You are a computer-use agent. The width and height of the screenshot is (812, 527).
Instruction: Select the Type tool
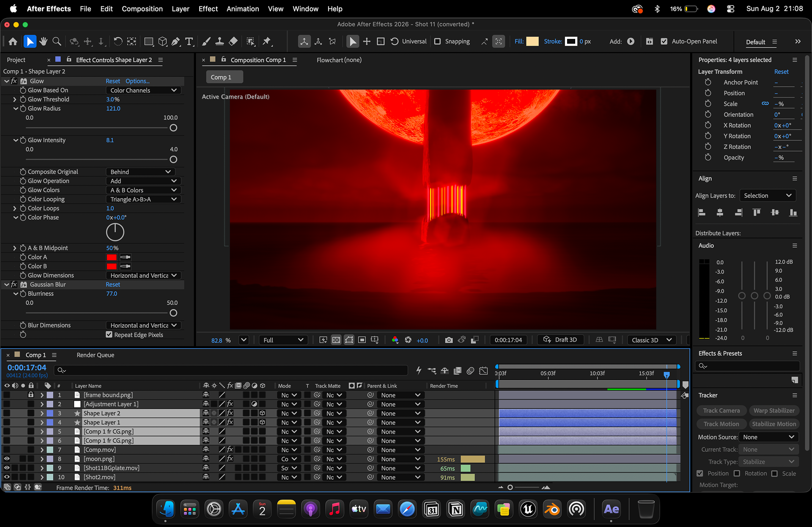point(189,41)
